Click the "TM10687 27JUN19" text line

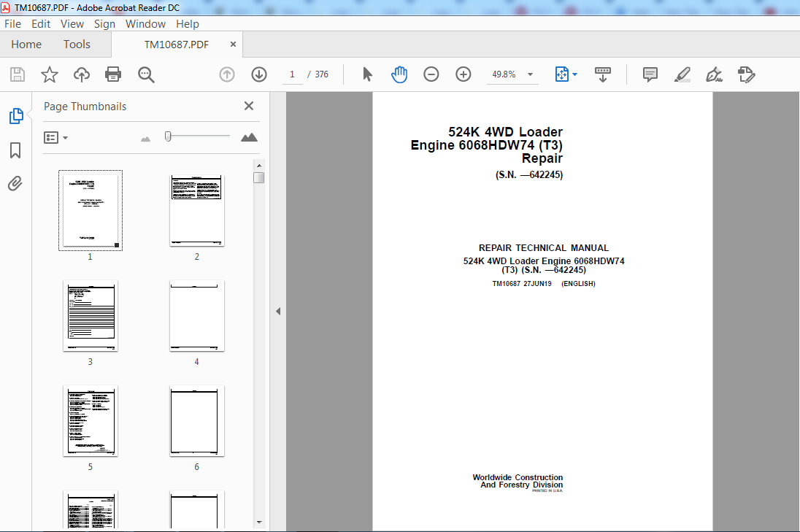point(521,284)
